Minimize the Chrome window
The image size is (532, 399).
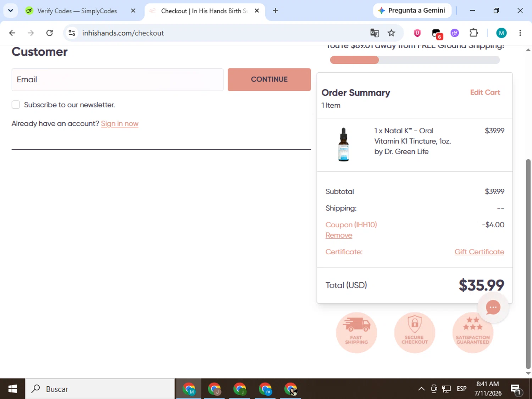point(472,11)
